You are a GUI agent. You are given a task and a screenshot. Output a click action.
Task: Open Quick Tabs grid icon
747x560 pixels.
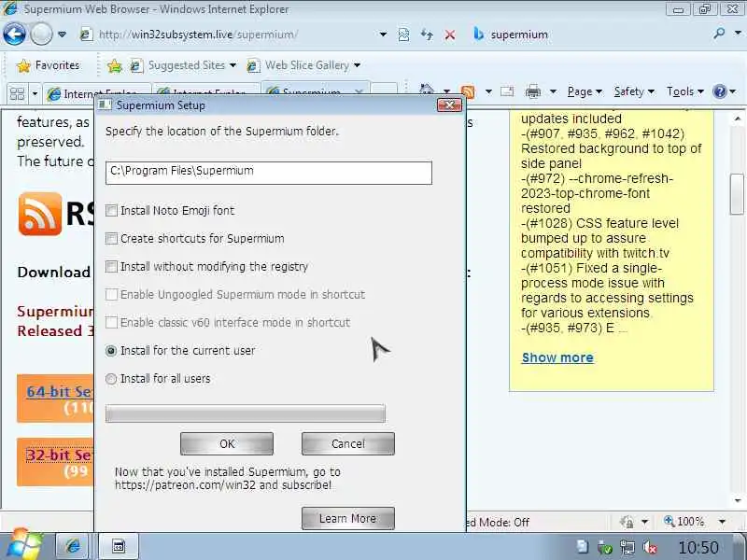(17, 92)
